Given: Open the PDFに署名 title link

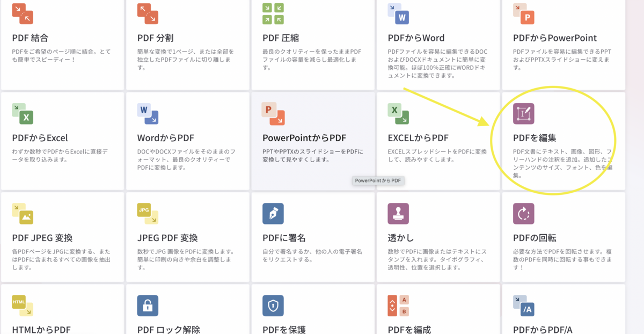Looking at the screenshot, I should coord(284,238).
